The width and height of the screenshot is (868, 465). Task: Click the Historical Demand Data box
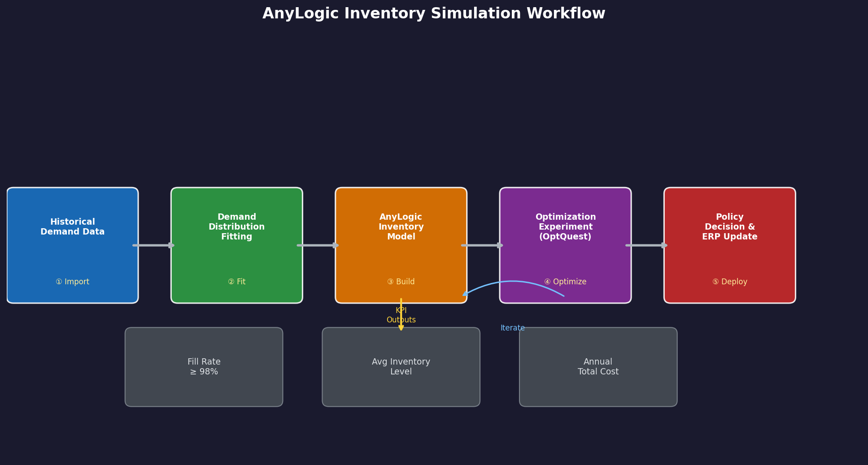pos(73,245)
